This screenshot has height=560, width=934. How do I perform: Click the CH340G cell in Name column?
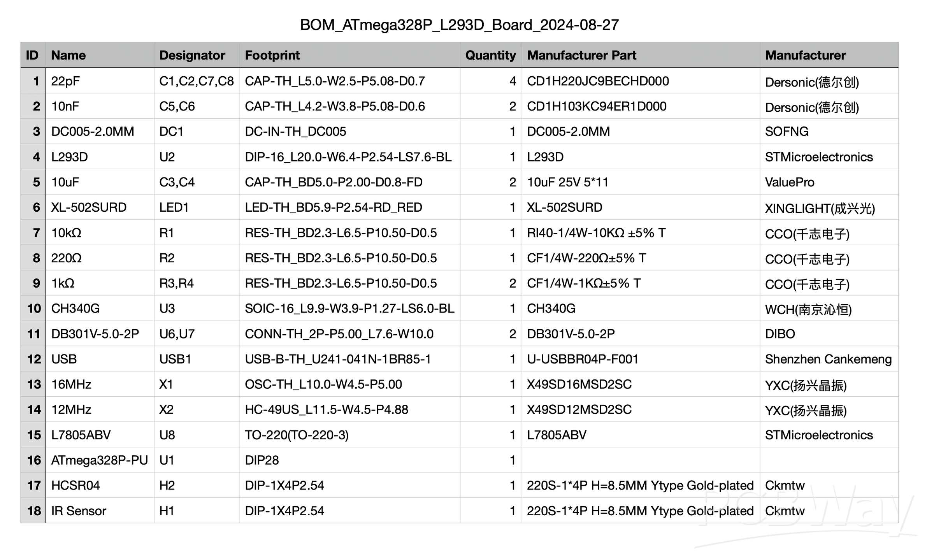click(x=75, y=309)
